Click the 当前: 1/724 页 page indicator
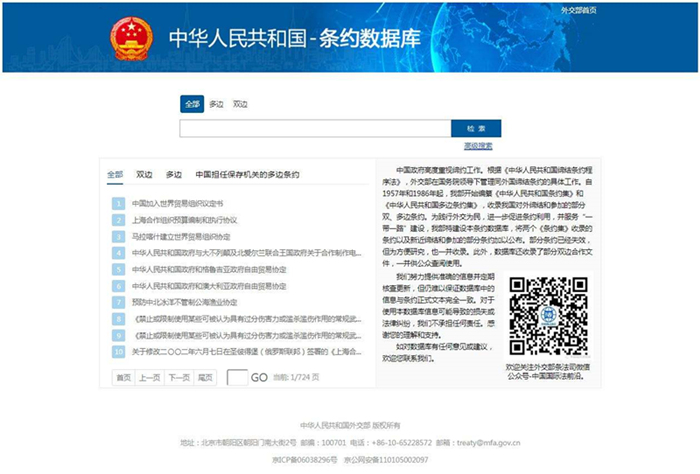This screenshot has height=474, width=700. click(x=296, y=378)
